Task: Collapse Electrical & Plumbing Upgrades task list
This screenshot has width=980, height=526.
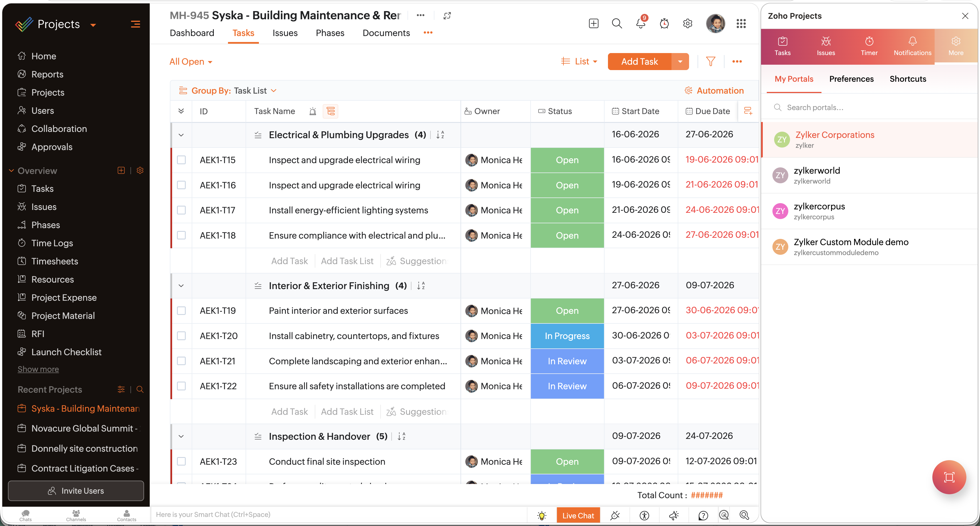Action: pyautogui.click(x=181, y=135)
